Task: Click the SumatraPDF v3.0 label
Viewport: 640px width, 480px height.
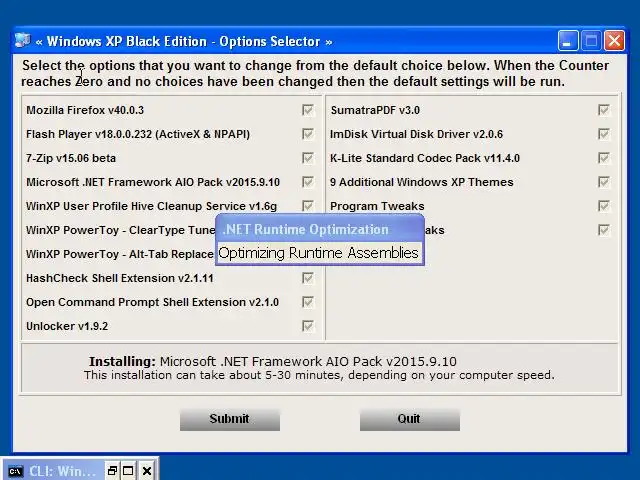Action: click(x=375, y=110)
